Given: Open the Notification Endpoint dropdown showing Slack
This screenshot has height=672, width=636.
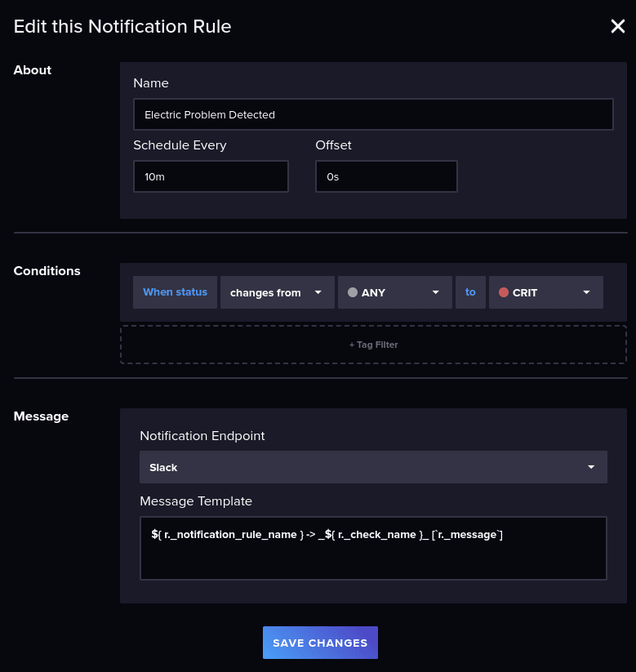Looking at the screenshot, I should click(x=373, y=466).
